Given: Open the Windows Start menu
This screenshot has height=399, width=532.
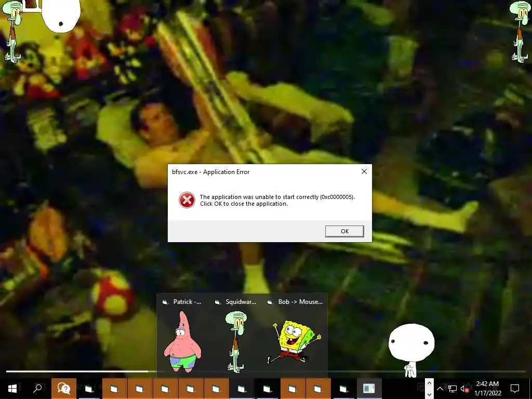Looking at the screenshot, I should coord(12,389).
